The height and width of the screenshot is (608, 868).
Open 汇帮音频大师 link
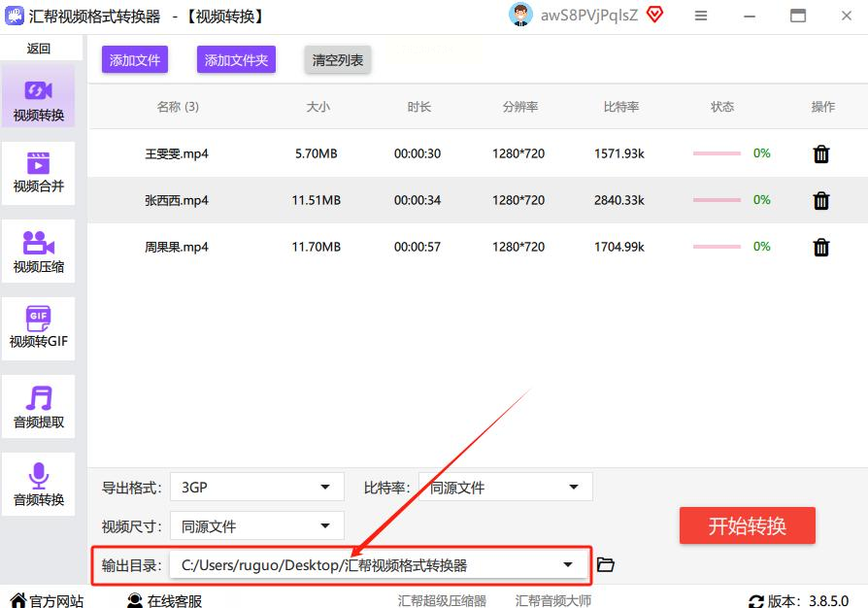[x=553, y=601]
